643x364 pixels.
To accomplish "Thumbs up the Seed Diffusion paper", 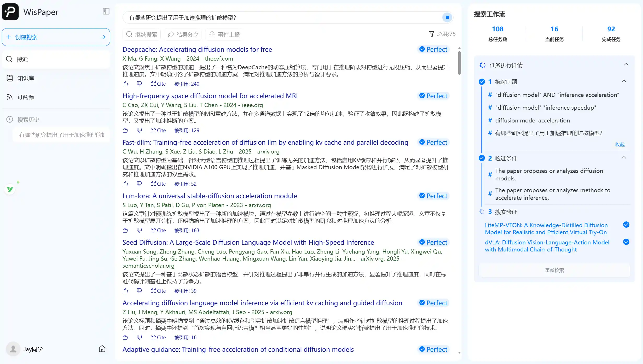I will click(125, 291).
